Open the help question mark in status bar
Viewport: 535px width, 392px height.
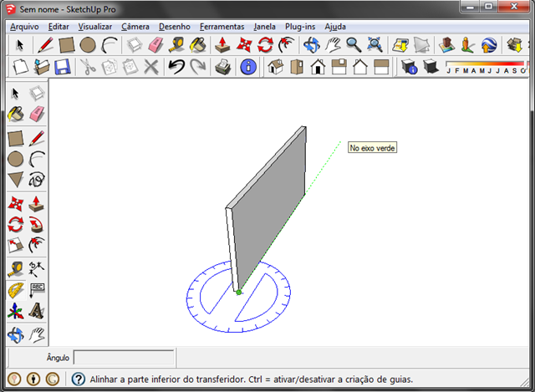click(78, 379)
